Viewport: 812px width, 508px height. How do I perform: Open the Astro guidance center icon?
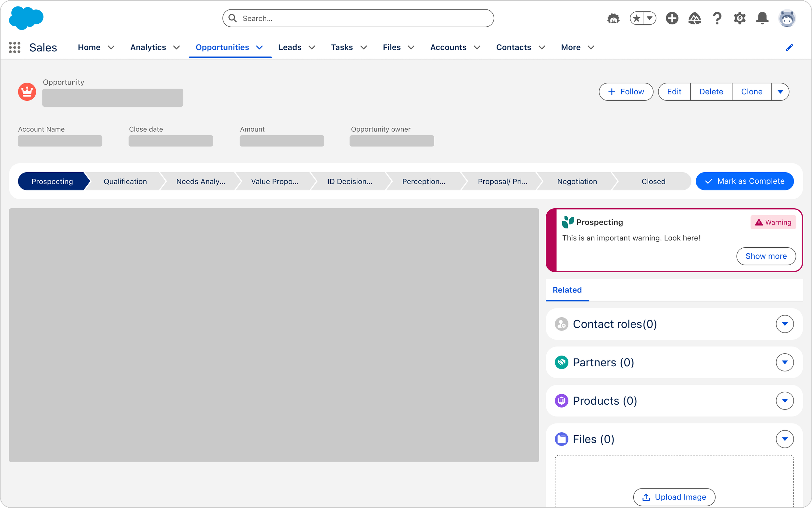click(613, 18)
